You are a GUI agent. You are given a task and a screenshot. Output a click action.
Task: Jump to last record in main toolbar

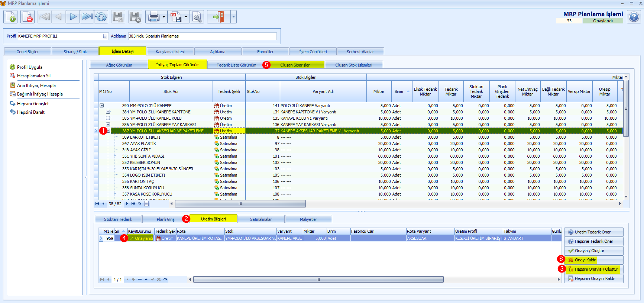(87, 17)
